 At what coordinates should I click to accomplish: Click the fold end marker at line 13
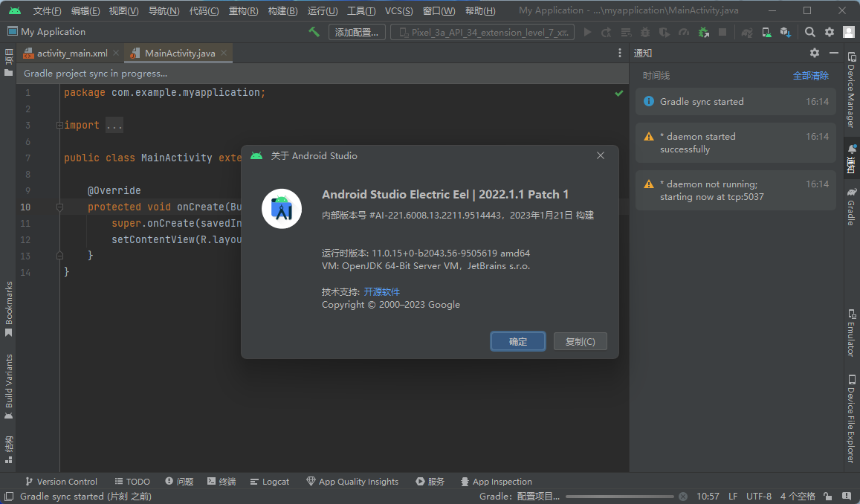pos(59,256)
